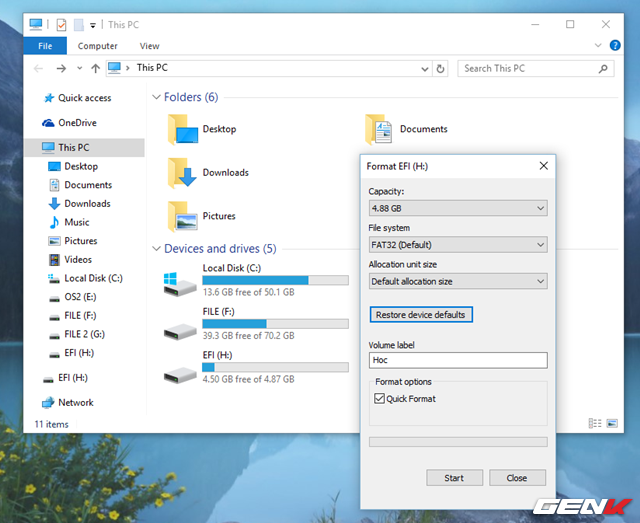640x523 pixels.
Task: Click Restore device defaults button
Action: pyautogui.click(x=421, y=315)
